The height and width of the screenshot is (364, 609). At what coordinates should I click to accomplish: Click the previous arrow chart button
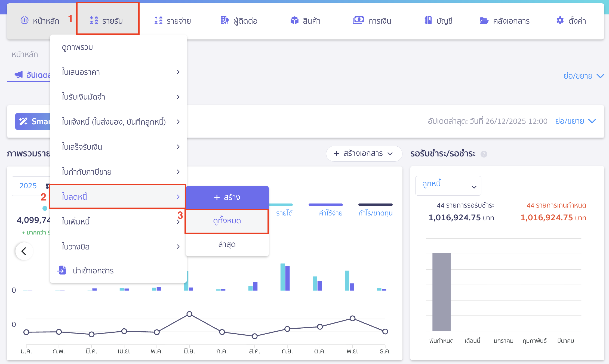[24, 251]
